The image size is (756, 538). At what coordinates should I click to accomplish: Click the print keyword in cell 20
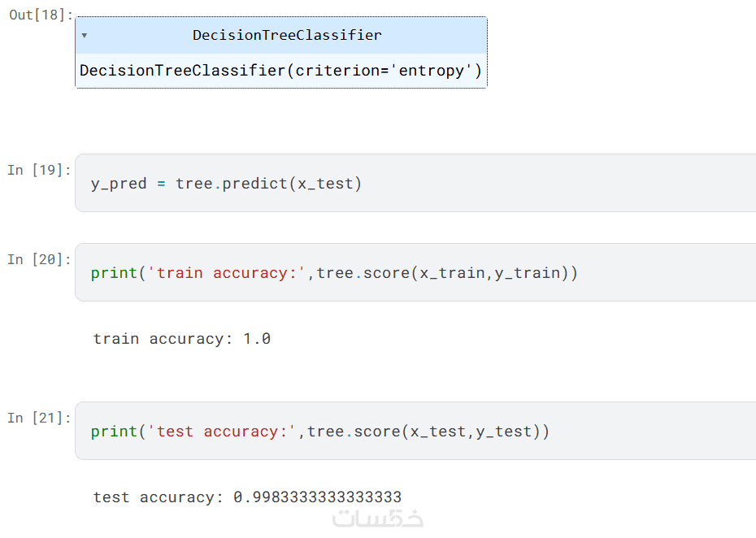click(114, 273)
